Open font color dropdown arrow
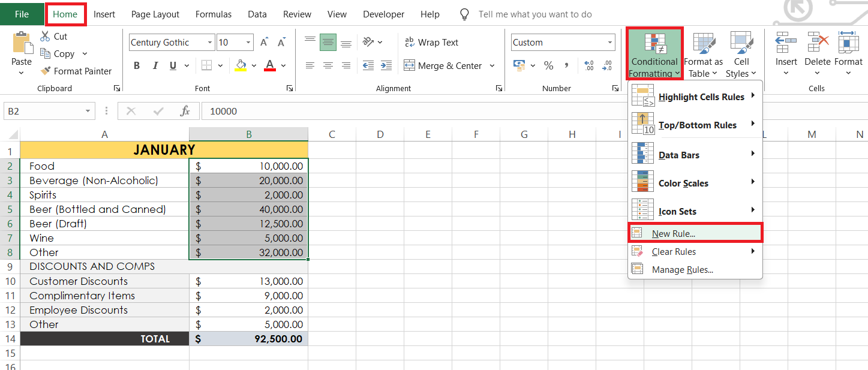The image size is (868, 370). tap(283, 65)
